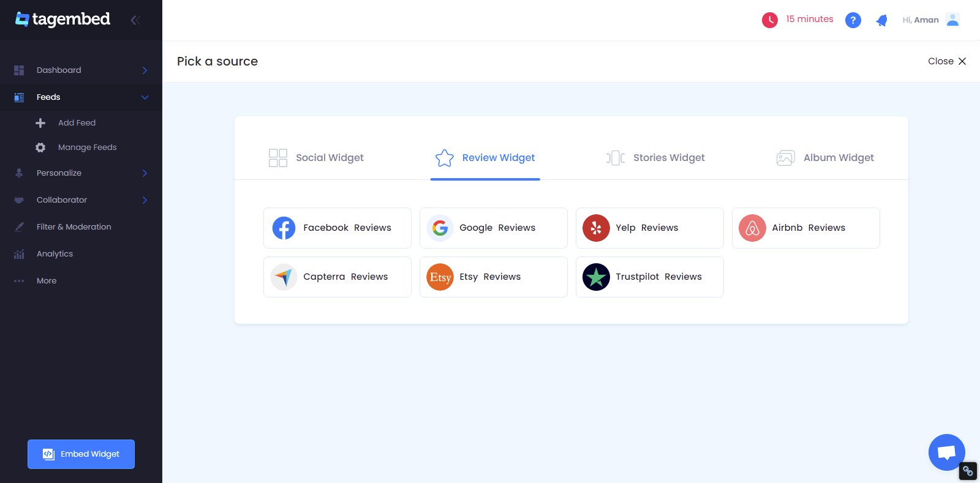Click the Review Widget star icon
The width and height of the screenshot is (980, 483).
[x=445, y=158]
